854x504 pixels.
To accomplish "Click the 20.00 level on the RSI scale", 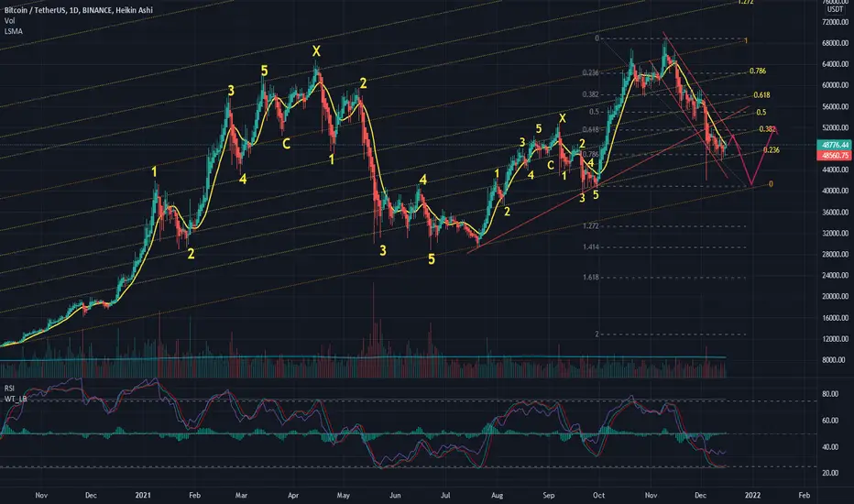I will (x=830, y=473).
